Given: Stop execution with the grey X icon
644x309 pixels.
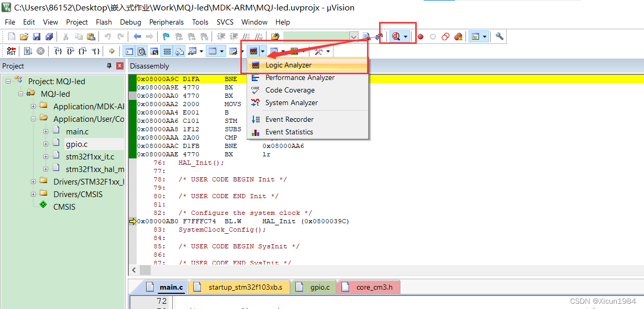Looking at the screenshot, I should pos(40,51).
